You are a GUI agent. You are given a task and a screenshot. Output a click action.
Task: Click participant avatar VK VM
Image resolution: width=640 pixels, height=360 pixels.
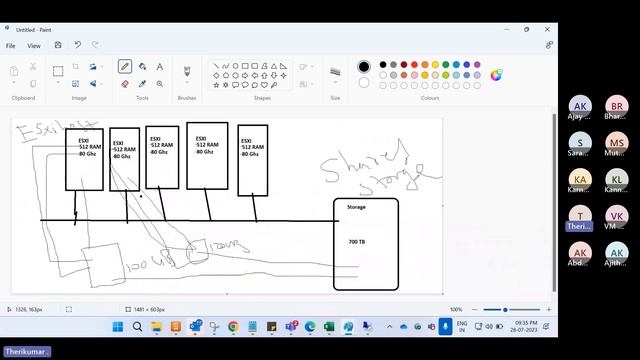coord(617,216)
